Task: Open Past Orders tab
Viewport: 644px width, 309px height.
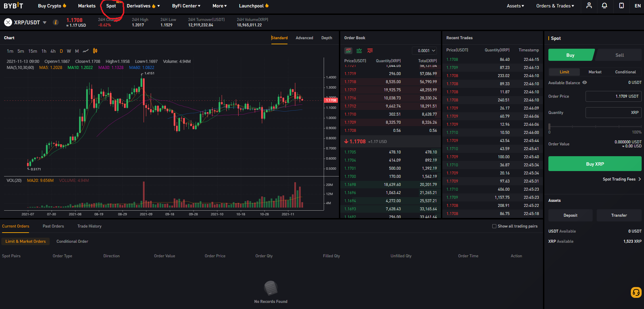Action: coord(53,226)
